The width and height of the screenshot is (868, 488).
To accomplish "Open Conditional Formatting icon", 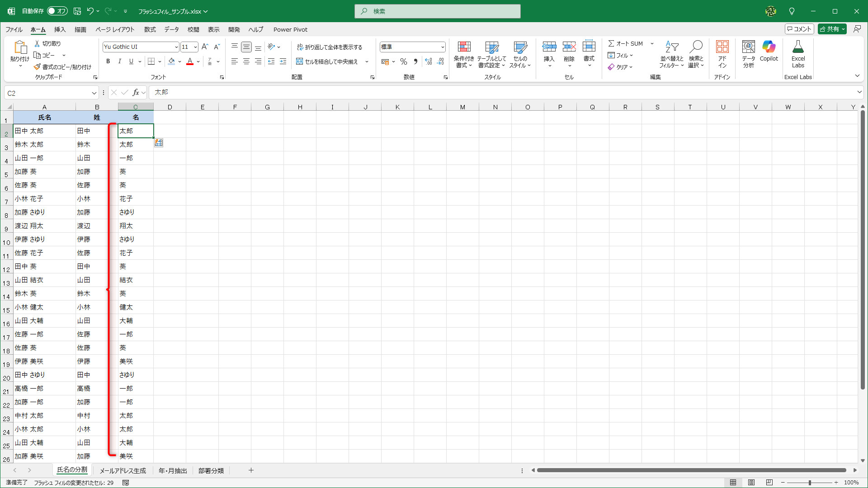I will click(x=464, y=47).
